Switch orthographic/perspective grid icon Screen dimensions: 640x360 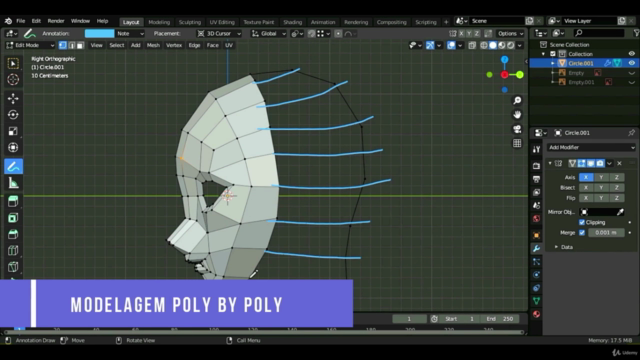(x=517, y=143)
